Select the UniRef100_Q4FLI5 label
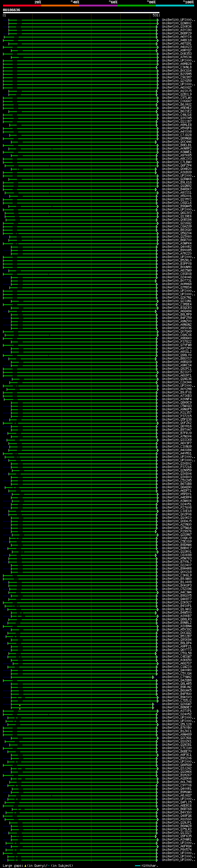The width and height of the screenshot is (197, 868). [x=177, y=802]
